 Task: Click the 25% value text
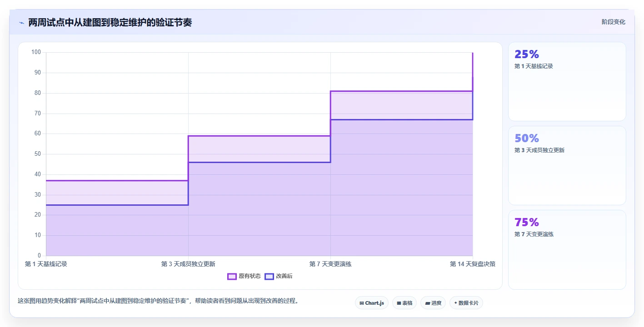(526, 54)
